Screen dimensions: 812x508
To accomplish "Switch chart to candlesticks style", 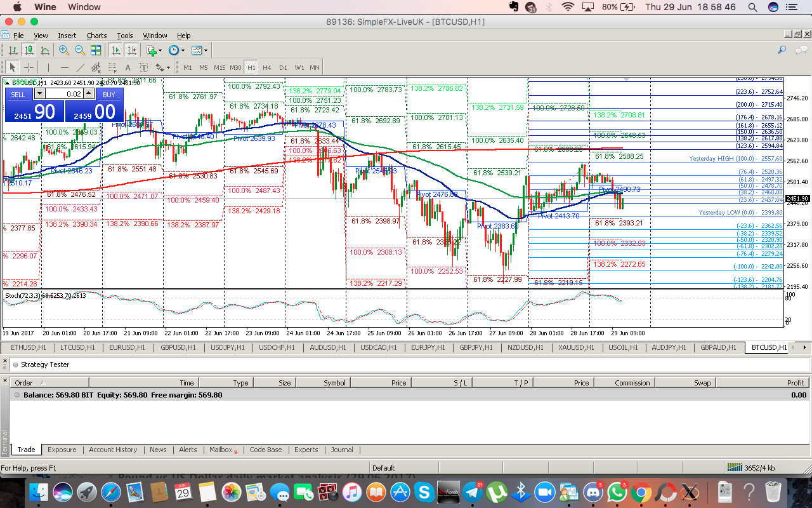I will [29, 50].
